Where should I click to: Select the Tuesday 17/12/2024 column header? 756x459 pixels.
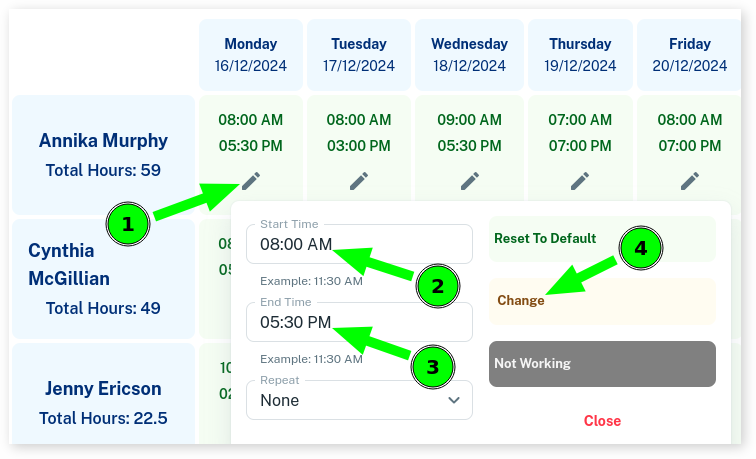[x=359, y=55]
